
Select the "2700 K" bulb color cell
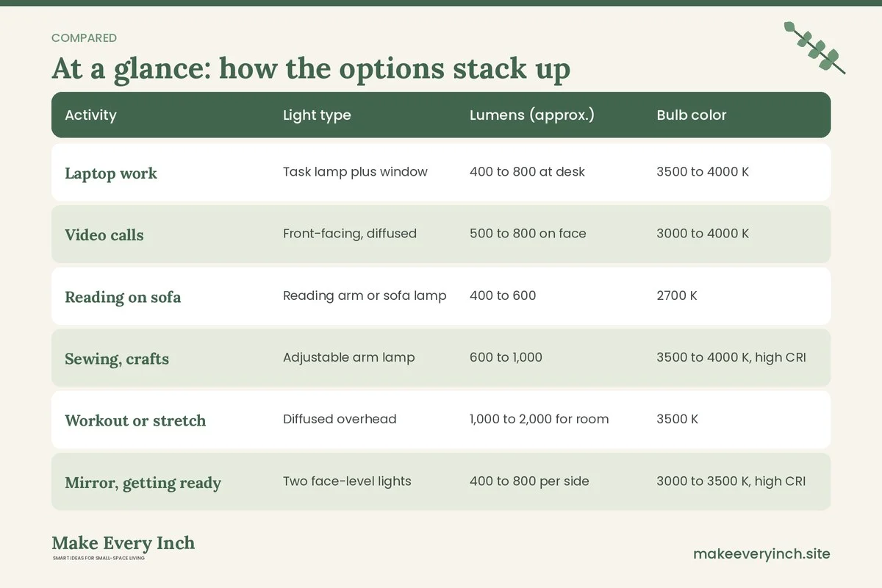click(677, 295)
